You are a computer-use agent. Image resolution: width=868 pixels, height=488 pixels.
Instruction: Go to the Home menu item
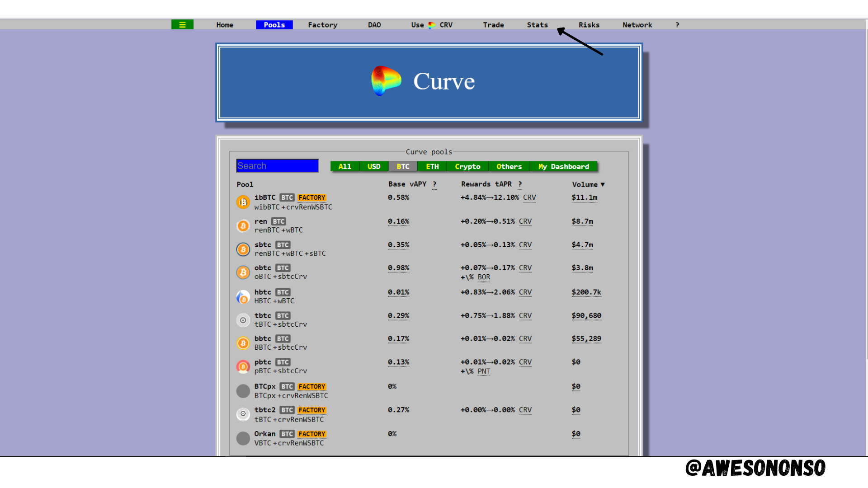[x=225, y=25]
